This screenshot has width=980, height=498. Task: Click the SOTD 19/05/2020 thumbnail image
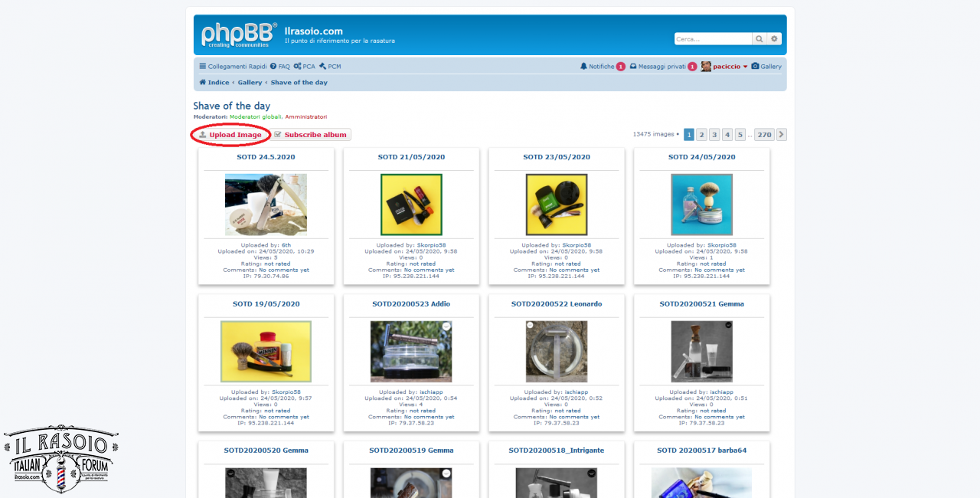click(266, 352)
